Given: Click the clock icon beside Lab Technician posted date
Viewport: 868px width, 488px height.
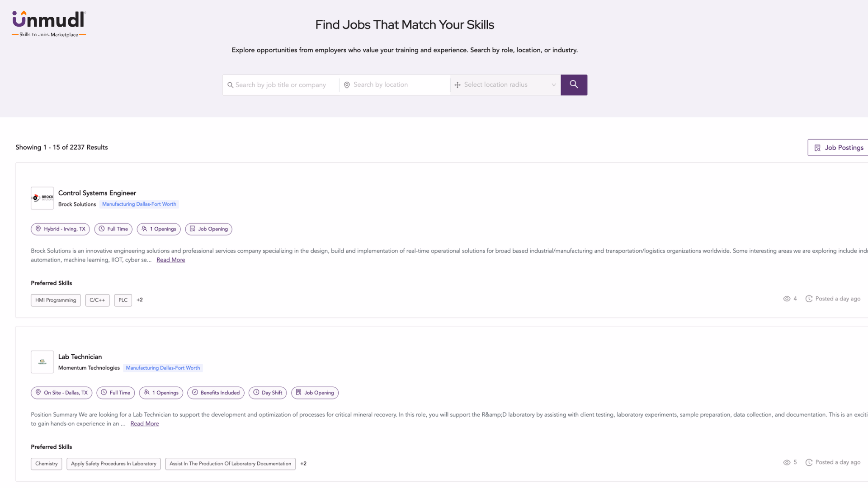Looking at the screenshot, I should pyautogui.click(x=809, y=462).
